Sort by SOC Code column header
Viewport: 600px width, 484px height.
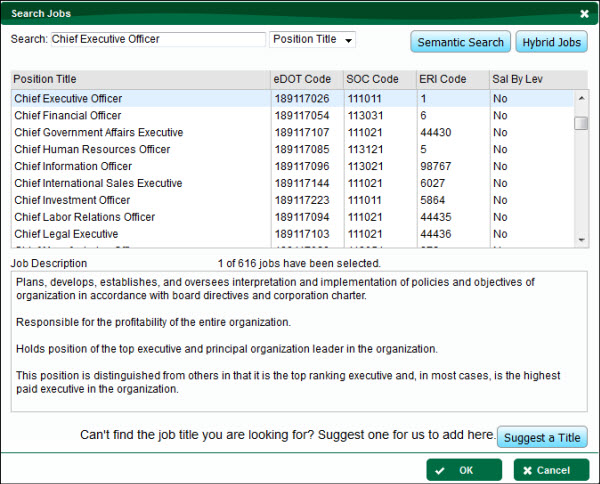379,79
